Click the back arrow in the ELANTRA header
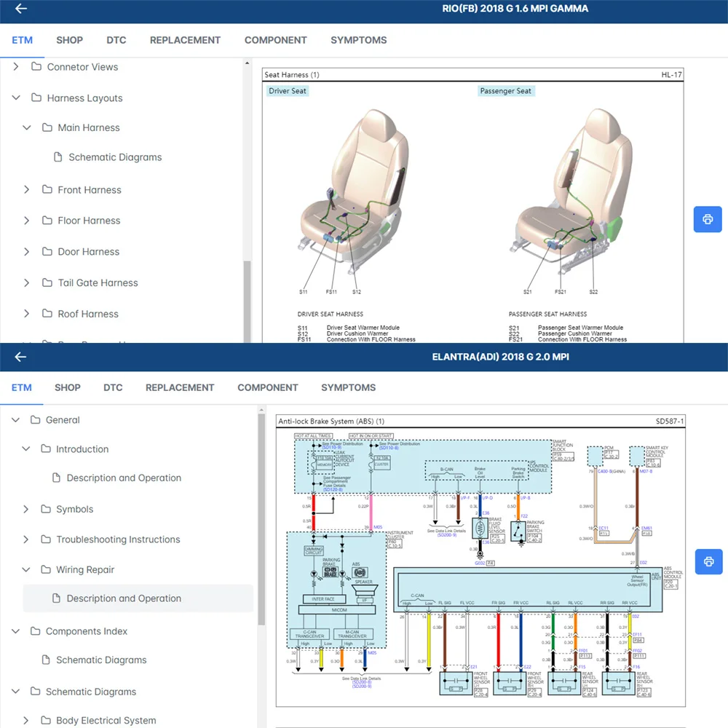The image size is (728, 728). tap(21, 357)
